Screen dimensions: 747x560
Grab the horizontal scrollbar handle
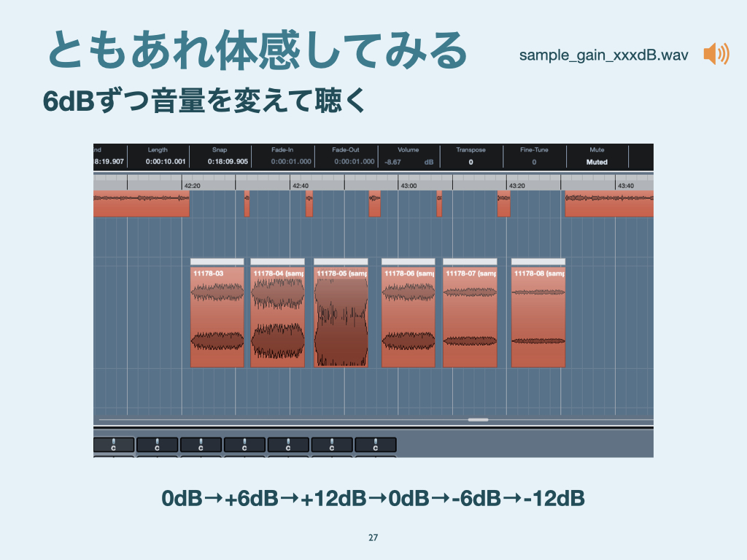[x=478, y=419]
